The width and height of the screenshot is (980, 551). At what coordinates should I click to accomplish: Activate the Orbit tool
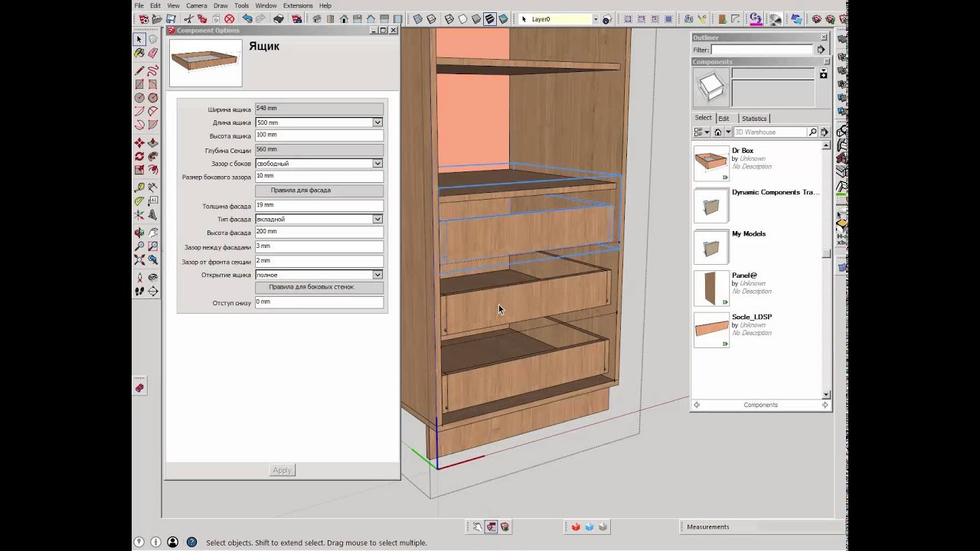click(x=139, y=233)
